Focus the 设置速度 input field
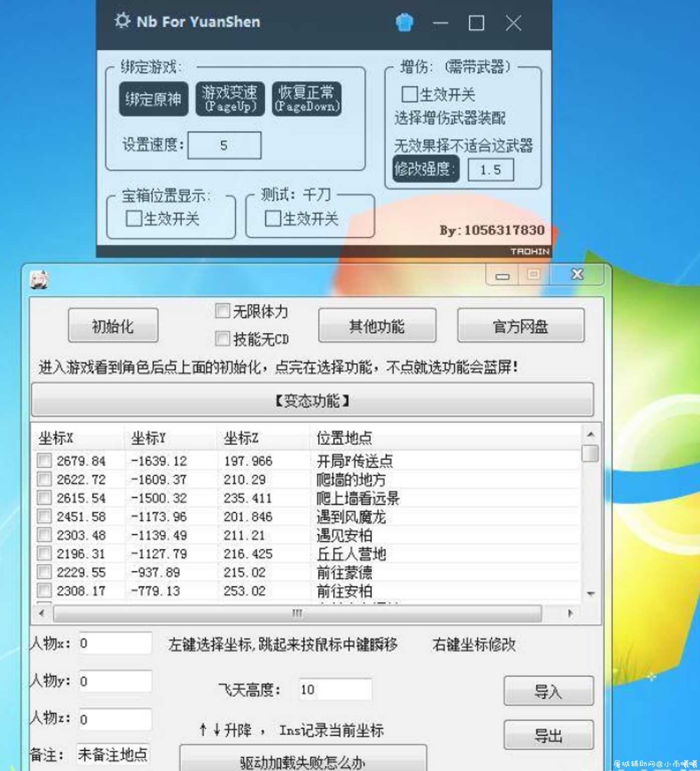Screen dimensions: 700x771 tap(224, 145)
